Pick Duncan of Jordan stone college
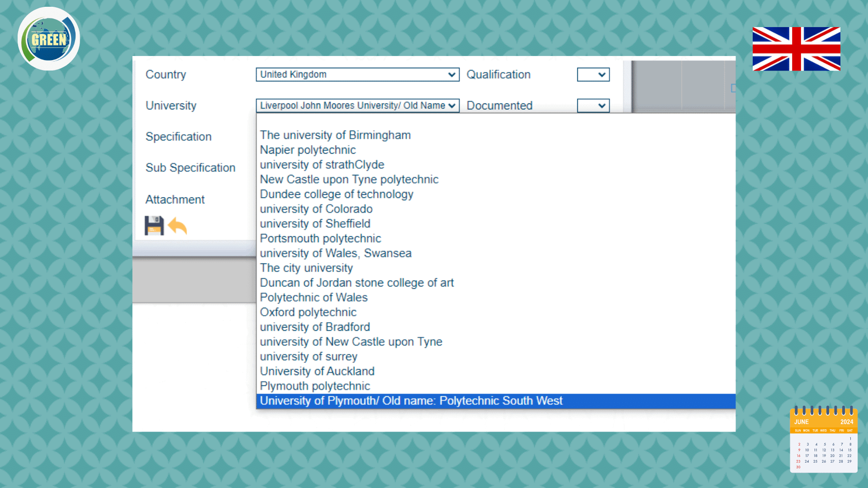This screenshot has height=488, width=868. (x=356, y=283)
